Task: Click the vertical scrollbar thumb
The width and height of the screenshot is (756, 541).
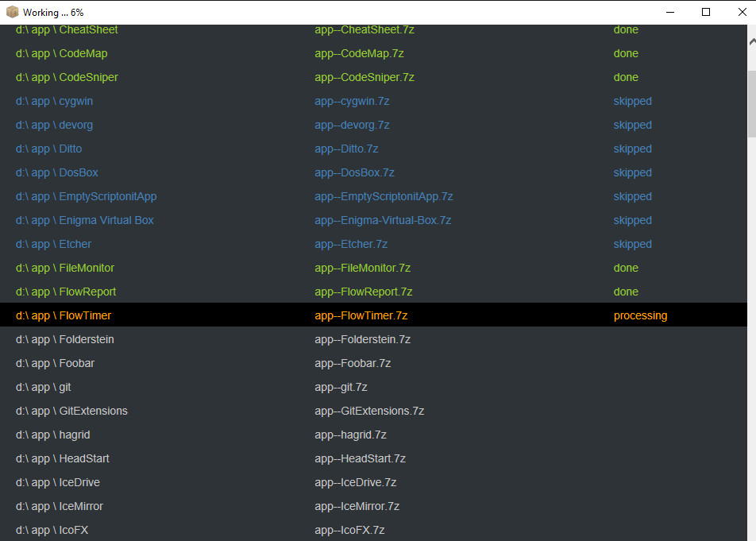Action: (752, 103)
